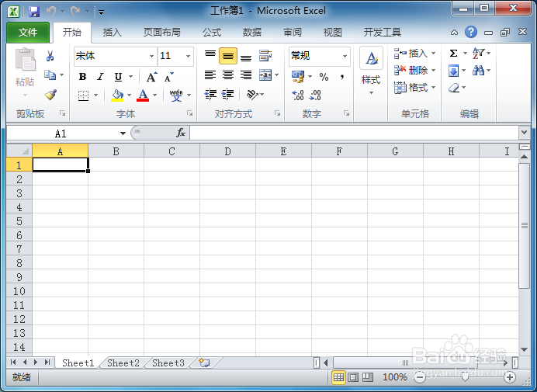Open Excel Help question mark
The height and width of the screenshot is (392, 537).
point(471,32)
